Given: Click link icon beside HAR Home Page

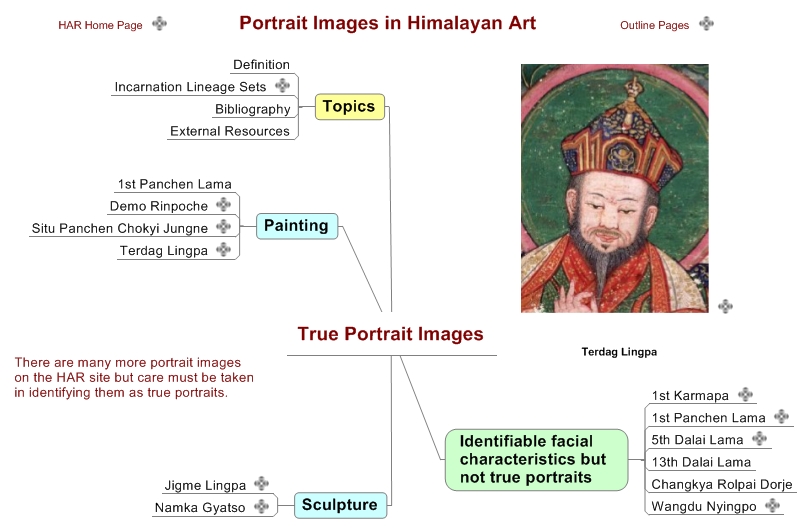Looking at the screenshot, I should (159, 24).
